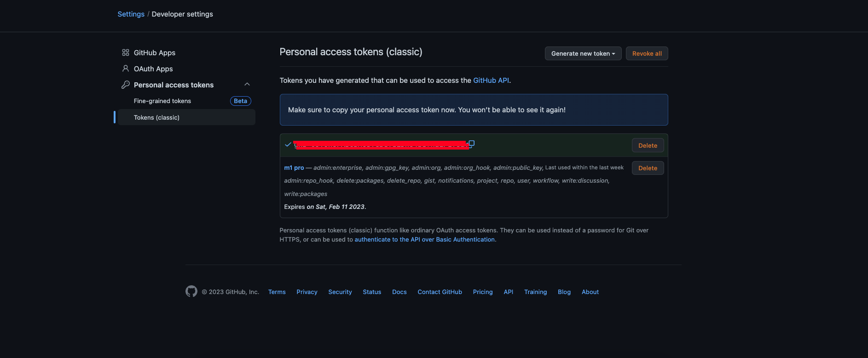Open Status footer link
This screenshot has height=358, width=868.
click(x=372, y=292)
